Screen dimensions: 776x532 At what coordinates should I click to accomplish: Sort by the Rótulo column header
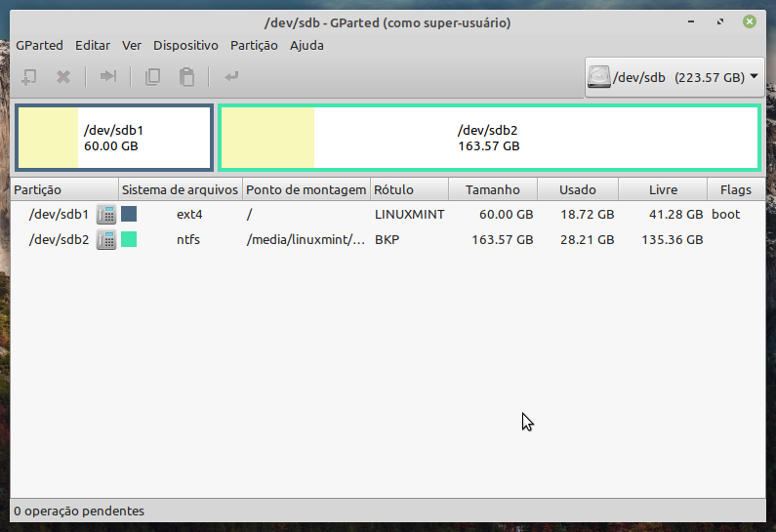click(409, 190)
